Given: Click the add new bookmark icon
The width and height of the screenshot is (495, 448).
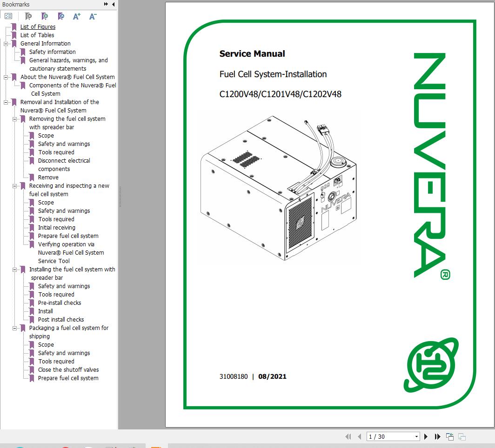Looking at the screenshot, I should tap(45, 16).
